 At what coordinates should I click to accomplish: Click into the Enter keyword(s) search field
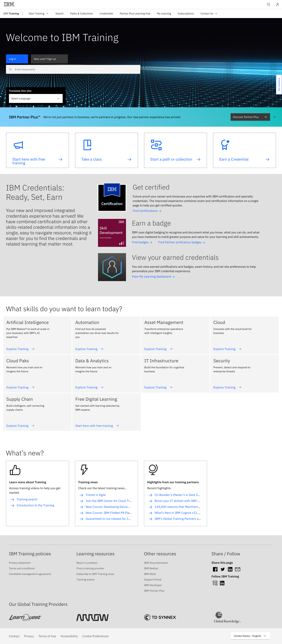[73, 69]
